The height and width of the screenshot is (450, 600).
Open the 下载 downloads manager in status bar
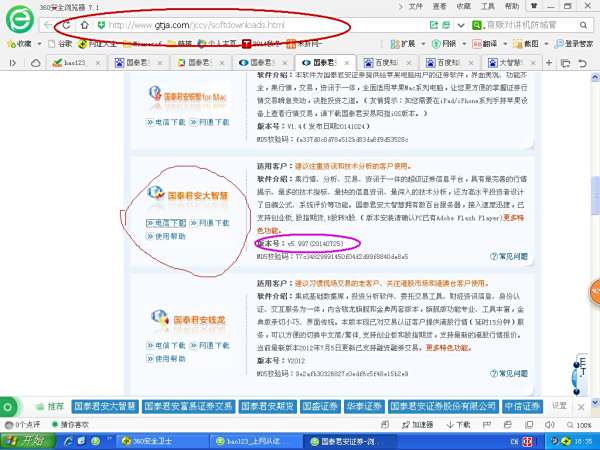458,425
